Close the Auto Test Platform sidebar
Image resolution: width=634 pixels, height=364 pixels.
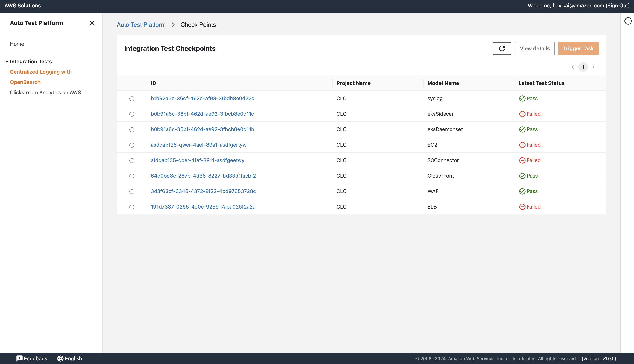(x=92, y=23)
